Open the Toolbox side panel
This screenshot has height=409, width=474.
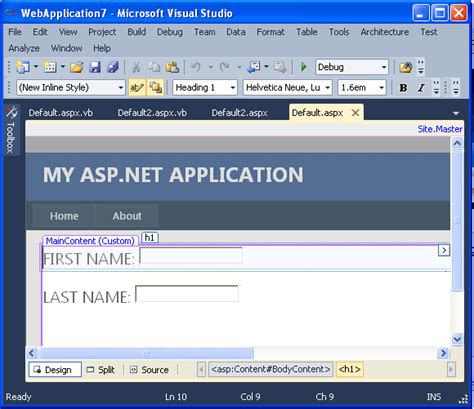11,130
